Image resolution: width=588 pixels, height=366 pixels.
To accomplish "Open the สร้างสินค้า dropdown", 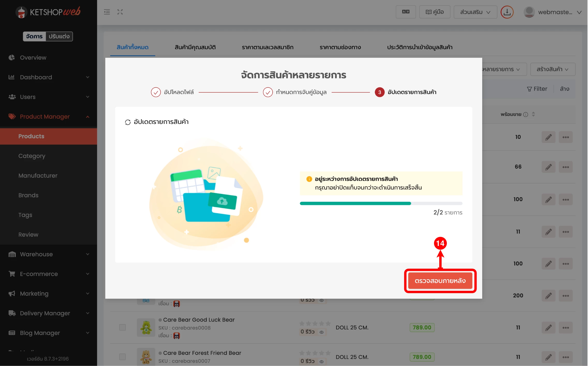I will tap(553, 69).
